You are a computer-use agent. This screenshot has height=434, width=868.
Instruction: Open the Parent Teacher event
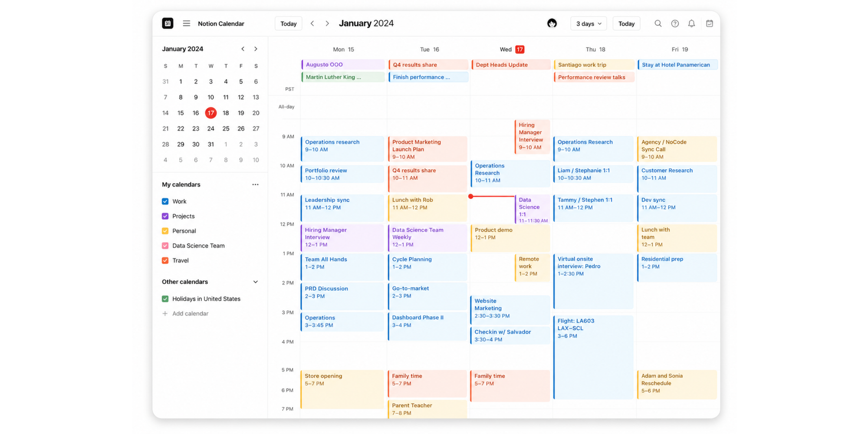click(x=427, y=409)
